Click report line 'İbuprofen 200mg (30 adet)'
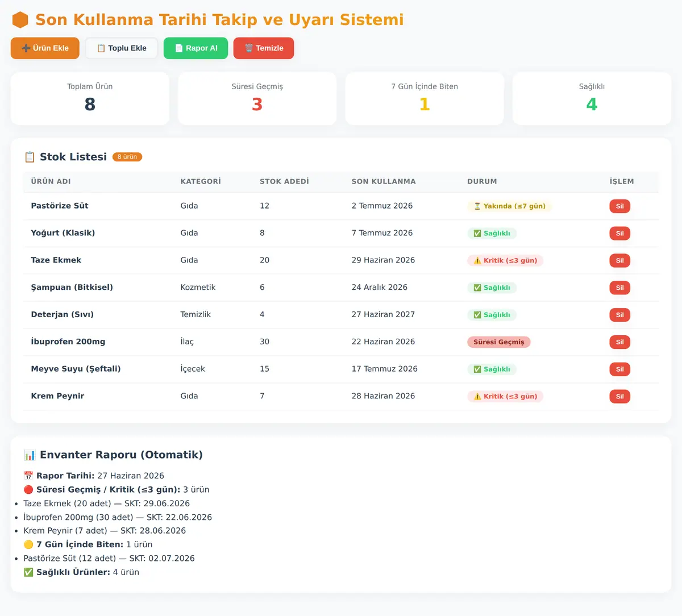Image resolution: width=682 pixels, height=616 pixels. [118, 517]
